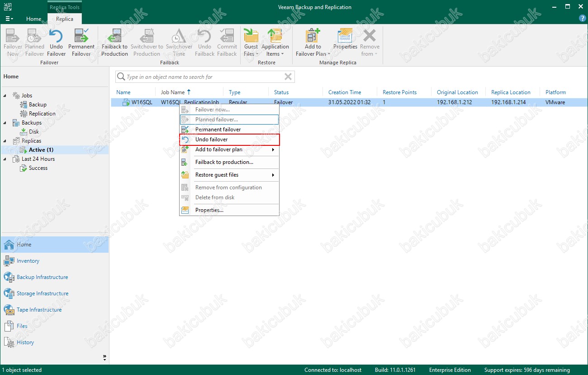Click the navigation pane options chevron
Screen dimensions: 588x375
pos(105,358)
